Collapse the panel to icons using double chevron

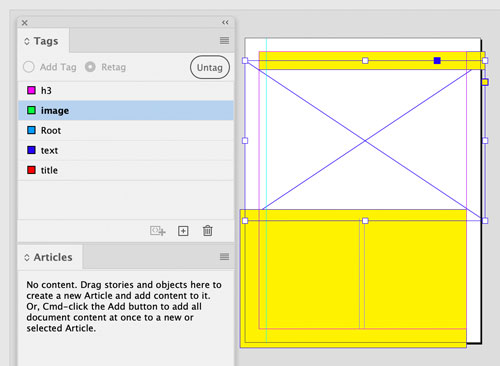pyautogui.click(x=225, y=22)
